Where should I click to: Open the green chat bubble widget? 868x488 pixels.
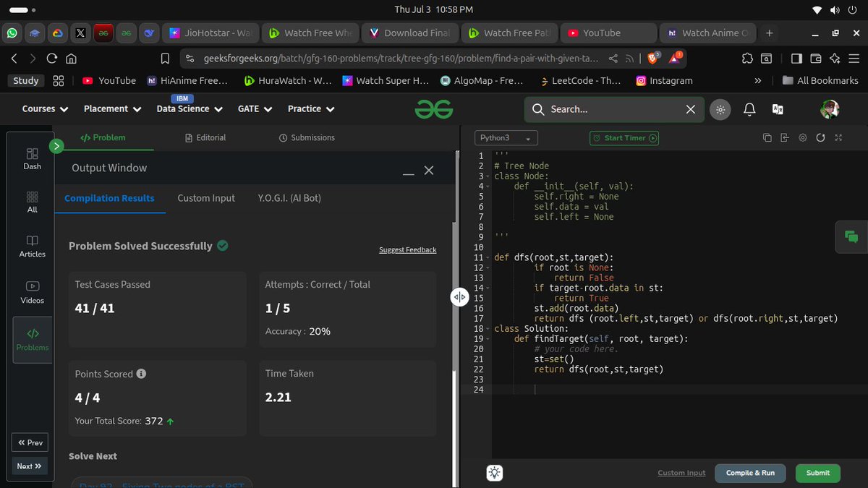[851, 236]
